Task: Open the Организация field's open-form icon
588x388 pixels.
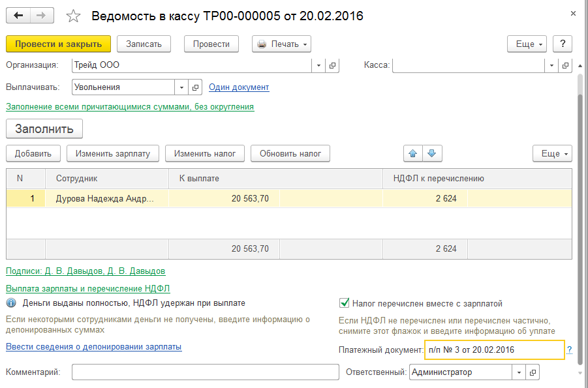Action: coord(332,65)
